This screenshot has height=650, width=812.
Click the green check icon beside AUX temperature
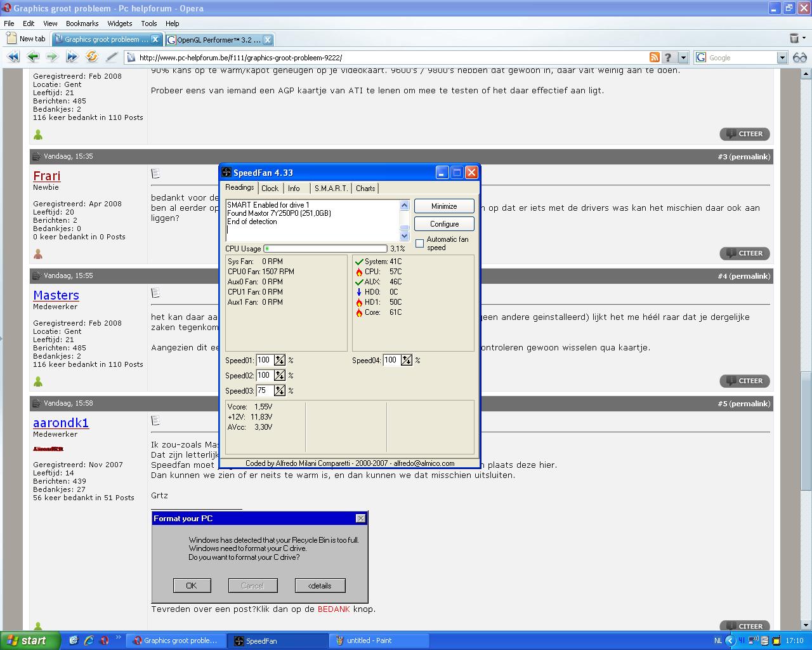click(x=359, y=282)
